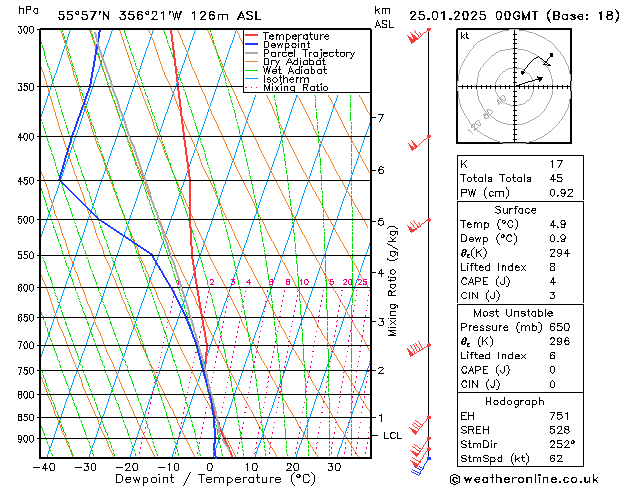Click the Surface Temp value '4.9'
This screenshot has width=629, height=486.
558,224
